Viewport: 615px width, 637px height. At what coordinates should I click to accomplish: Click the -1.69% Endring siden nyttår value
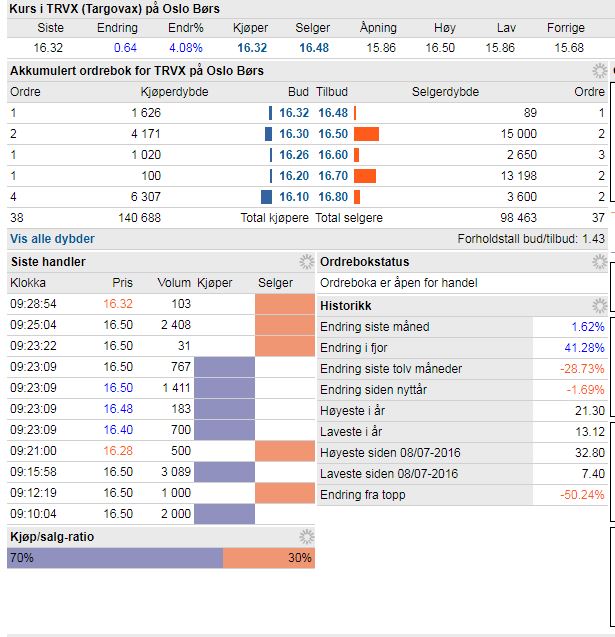[x=585, y=390]
